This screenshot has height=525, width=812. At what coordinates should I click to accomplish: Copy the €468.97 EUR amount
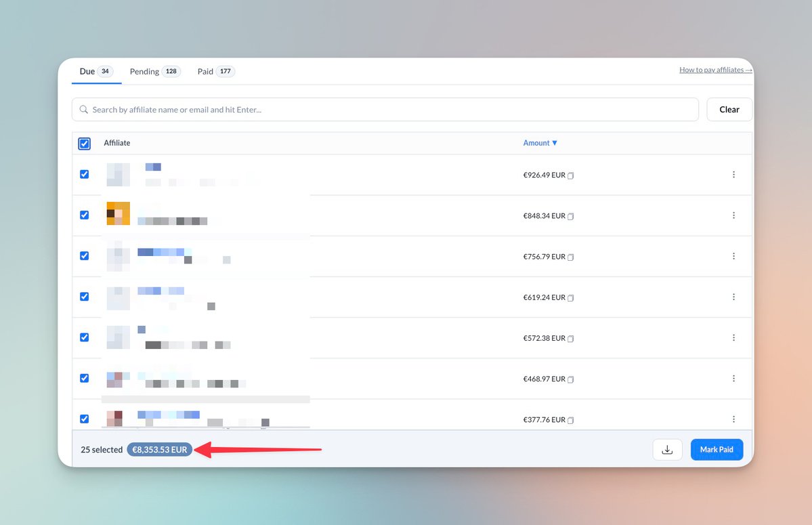coord(570,379)
